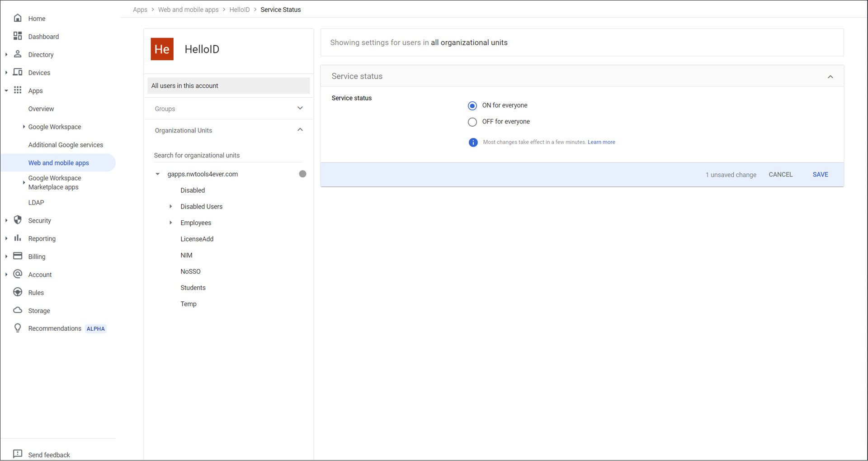
Task: Collapse the Apps sidebar section arrow
Action: click(6, 91)
